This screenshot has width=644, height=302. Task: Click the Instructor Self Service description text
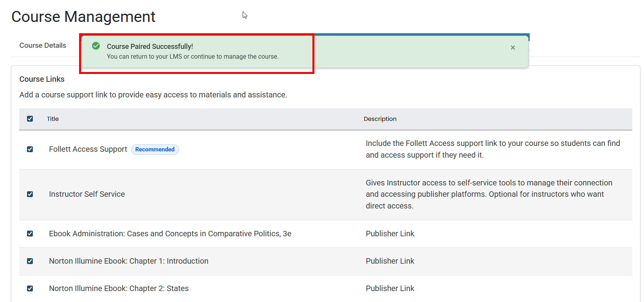pos(489,194)
